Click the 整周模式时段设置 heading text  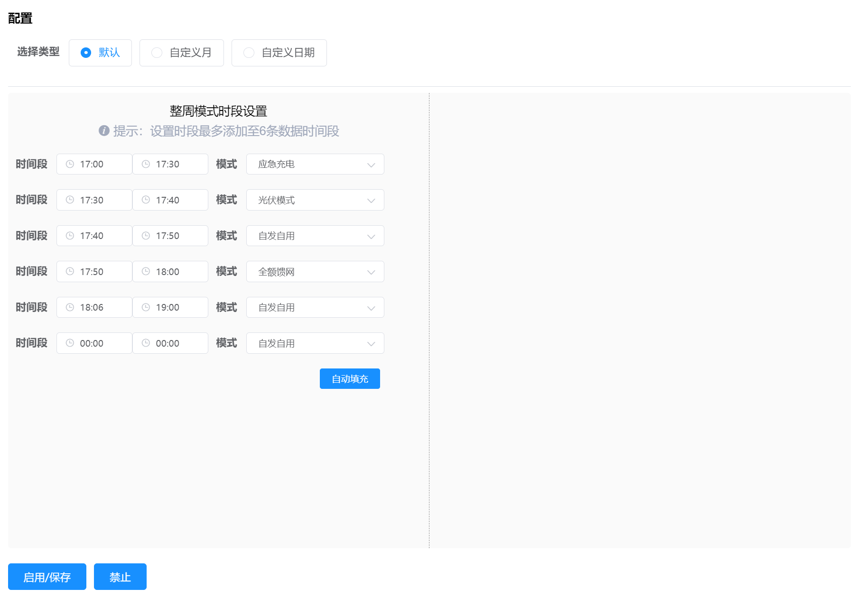click(218, 111)
